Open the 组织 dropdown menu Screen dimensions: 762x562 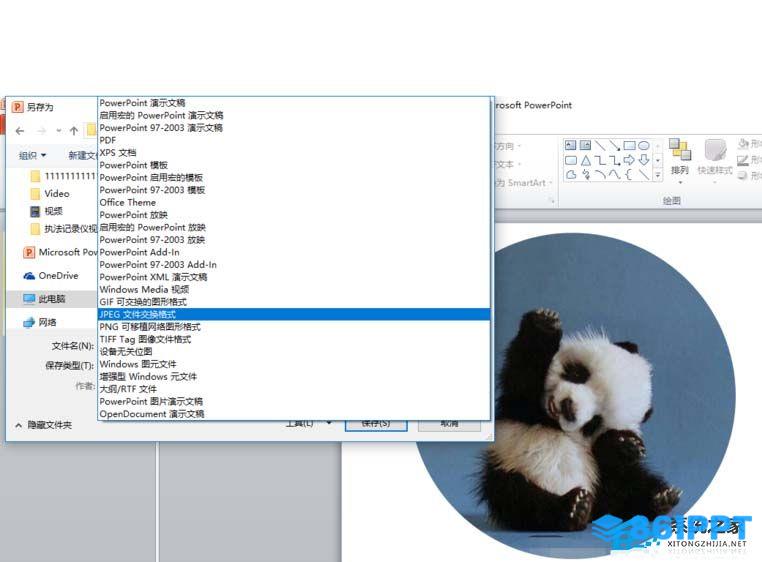click(33, 155)
